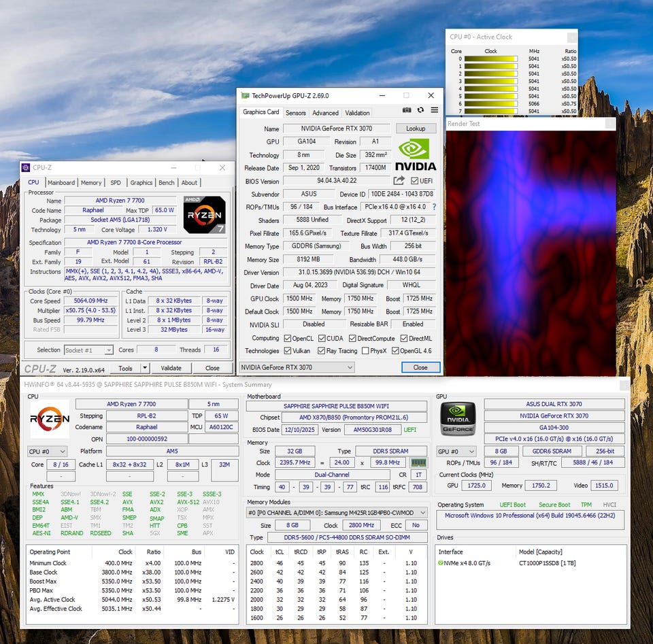
Task: Open the Advanced tab in GPU-Z
Action: pos(325,113)
